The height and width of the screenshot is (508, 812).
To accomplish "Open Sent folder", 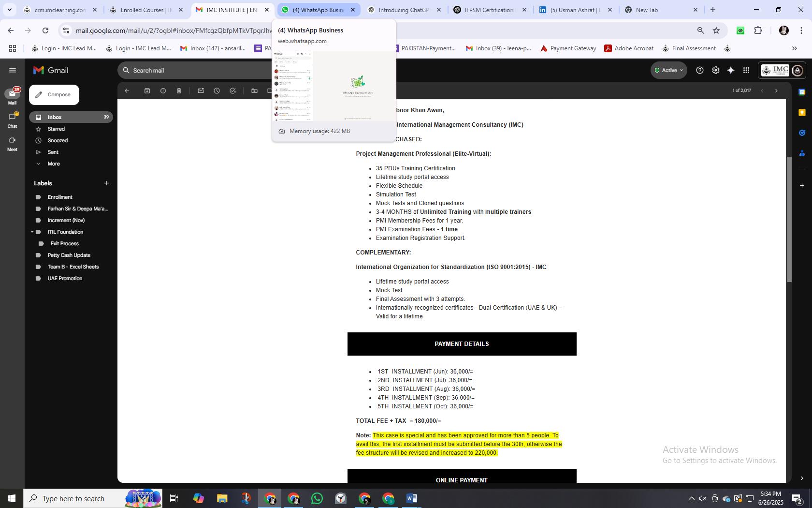I will tap(71, 152).
